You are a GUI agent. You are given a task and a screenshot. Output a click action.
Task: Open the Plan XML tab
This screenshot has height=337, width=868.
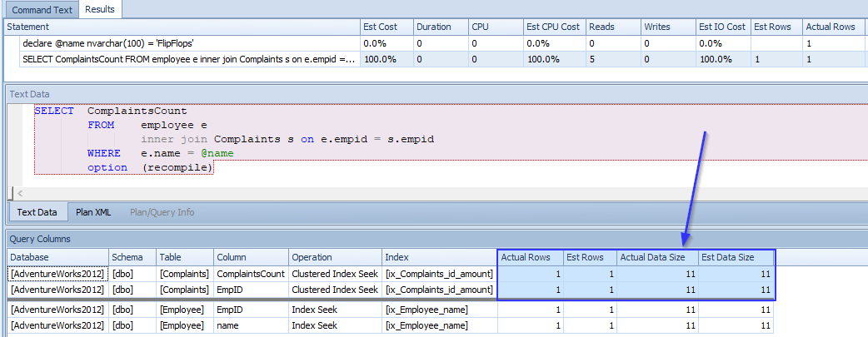click(x=93, y=212)
